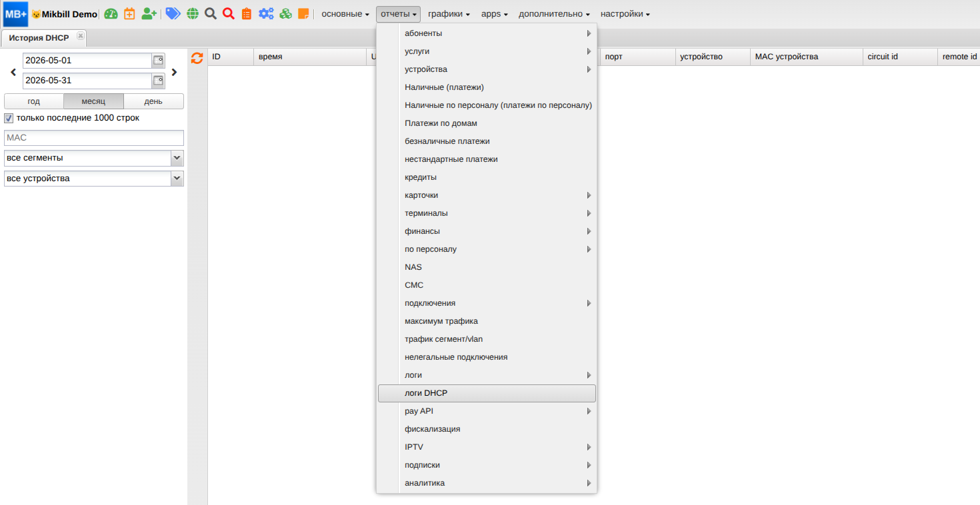
Task: Click the orange sticky note icon
Action: click(303, 14)
